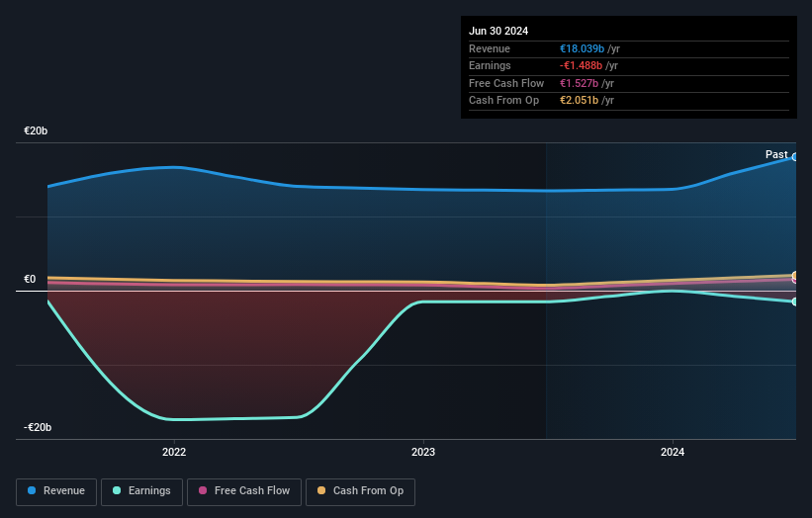Viewport: 812px width, 518px height.
Task: Toggle the Earnings legend button
Action: (x=141, y=491)
